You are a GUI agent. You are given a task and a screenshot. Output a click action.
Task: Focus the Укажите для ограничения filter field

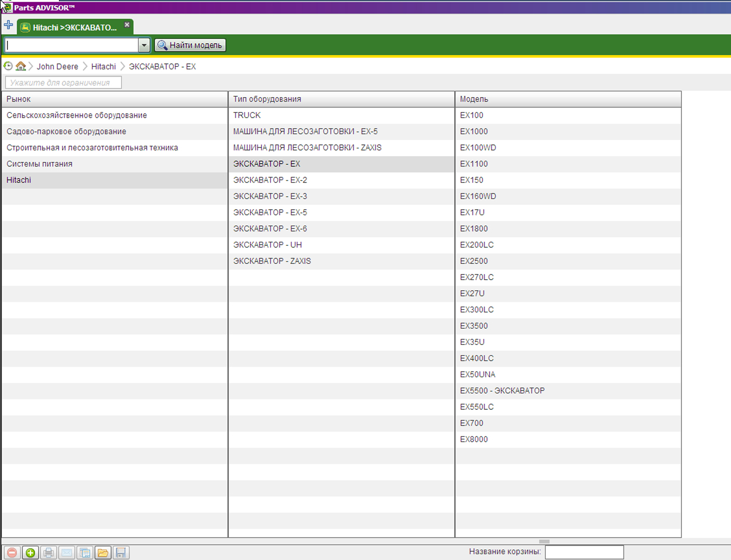click(63, 82)
